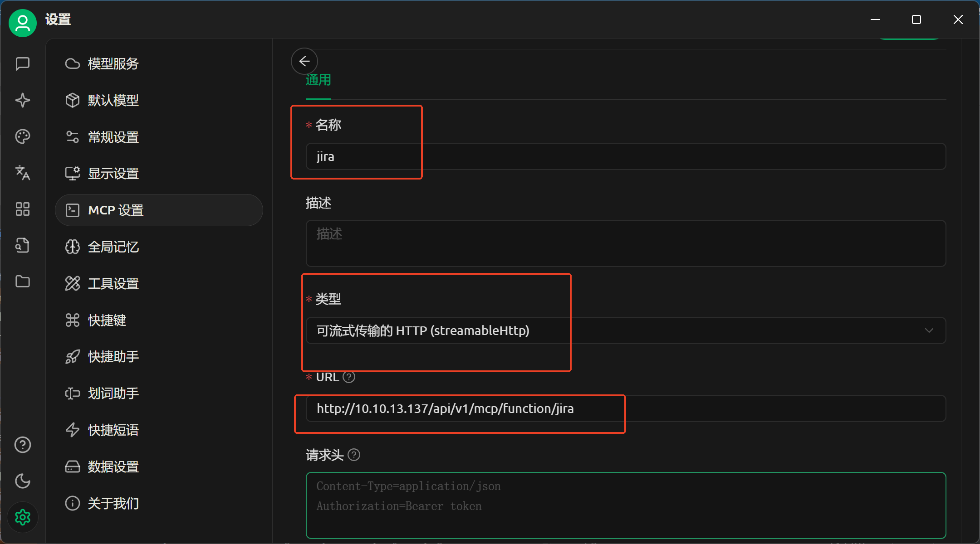This screenshot has height=544, width=980.
Task: Click the 名称 input field with jira
Action: point(625,157)
